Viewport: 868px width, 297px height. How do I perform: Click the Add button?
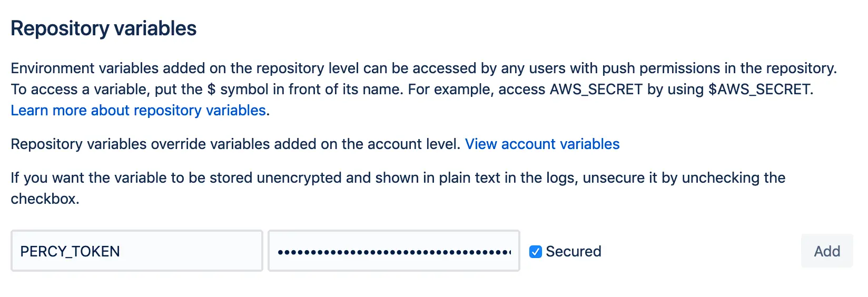pos(826,251)
